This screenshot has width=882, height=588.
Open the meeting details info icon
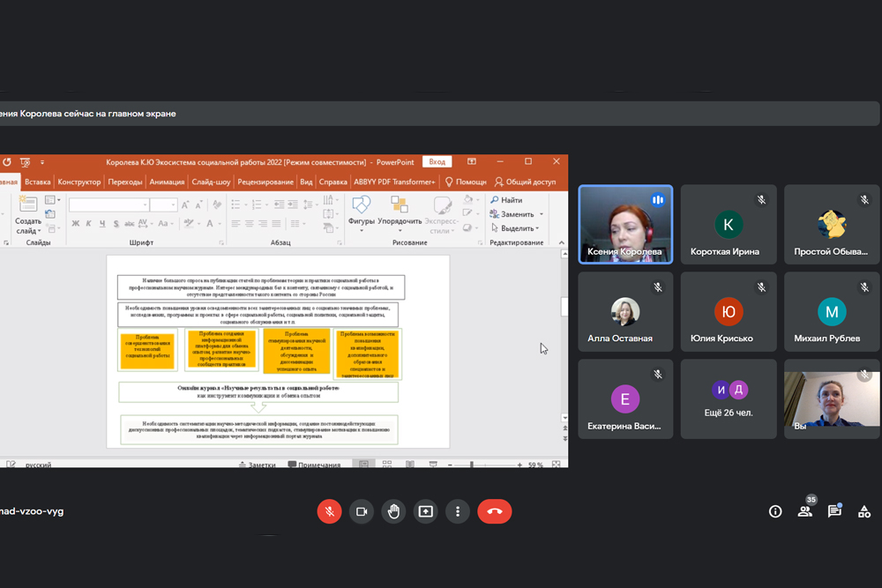click(775, 511)
